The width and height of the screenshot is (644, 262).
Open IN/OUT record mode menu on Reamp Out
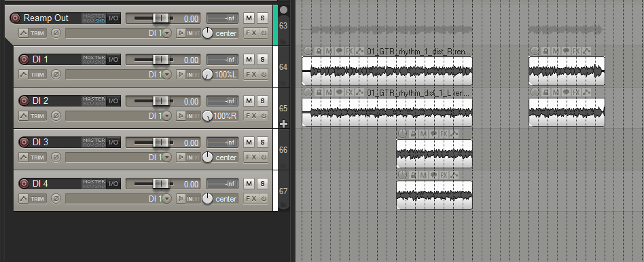[x=194, y=33]
